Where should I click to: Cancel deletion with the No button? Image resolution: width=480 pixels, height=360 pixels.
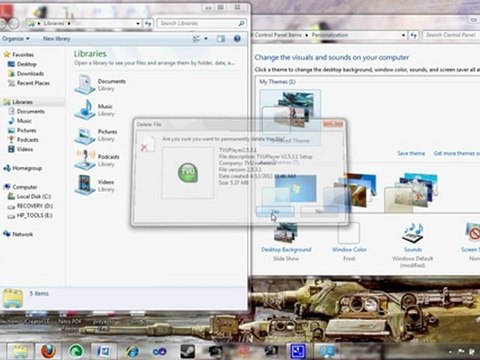click(319, 211)
